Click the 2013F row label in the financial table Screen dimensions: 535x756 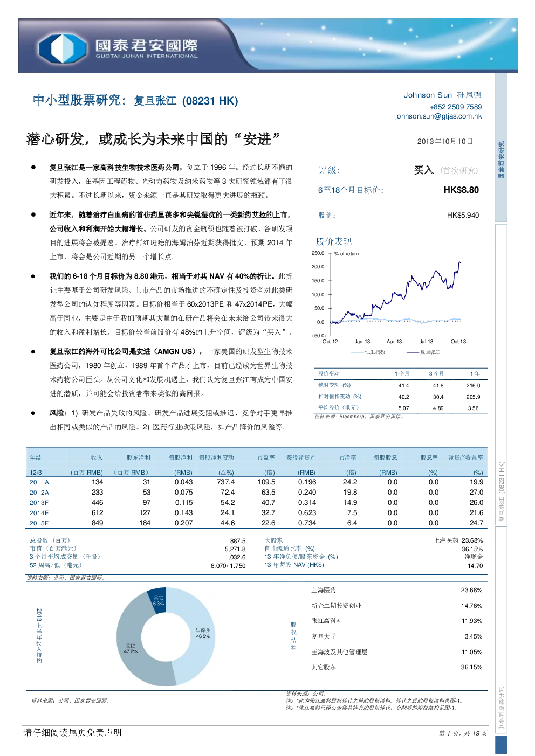click(x=39, y=503)
